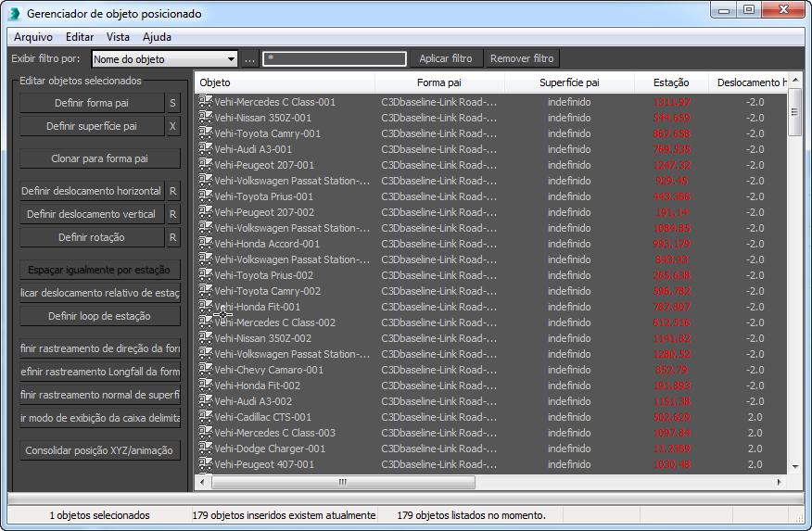Click the object icon beside Vehi-Toyota Camry-002
The width and height of the screenshot is (812, 531).
coord(205,291)
